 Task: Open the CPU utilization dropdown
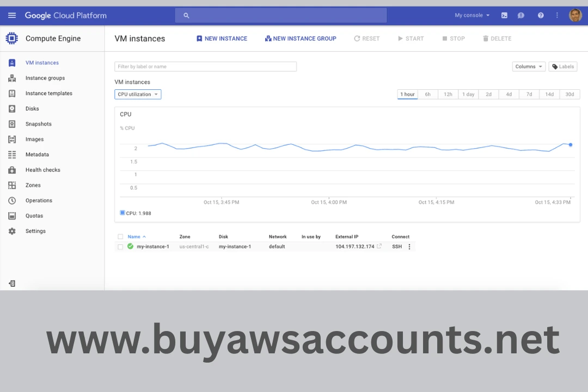138,94
